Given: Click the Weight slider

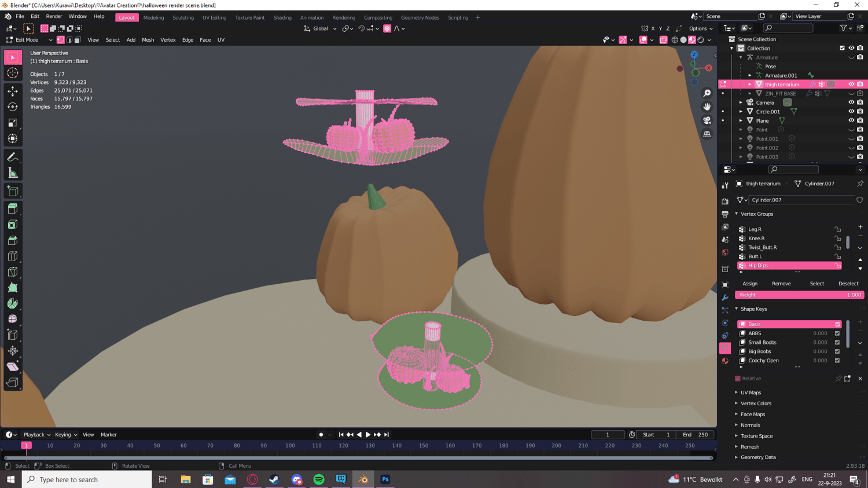Looking at the screenshot, I should (799, 295).
